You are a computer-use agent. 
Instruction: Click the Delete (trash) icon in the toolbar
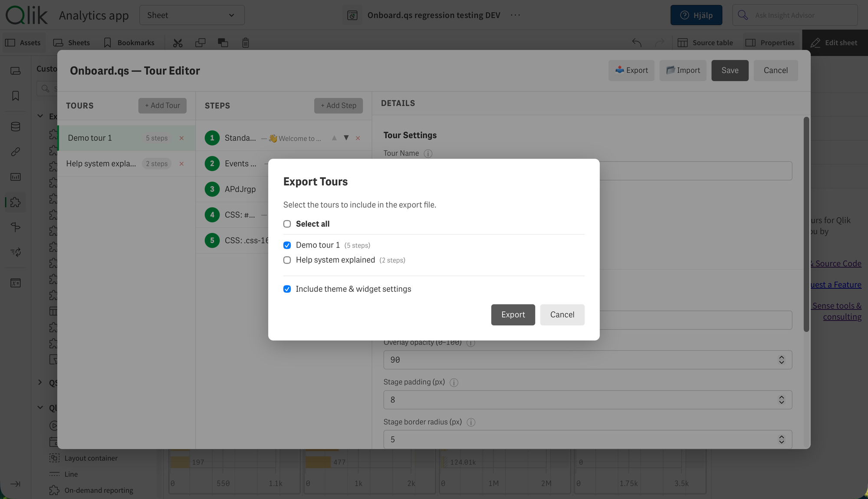[246, 43]
